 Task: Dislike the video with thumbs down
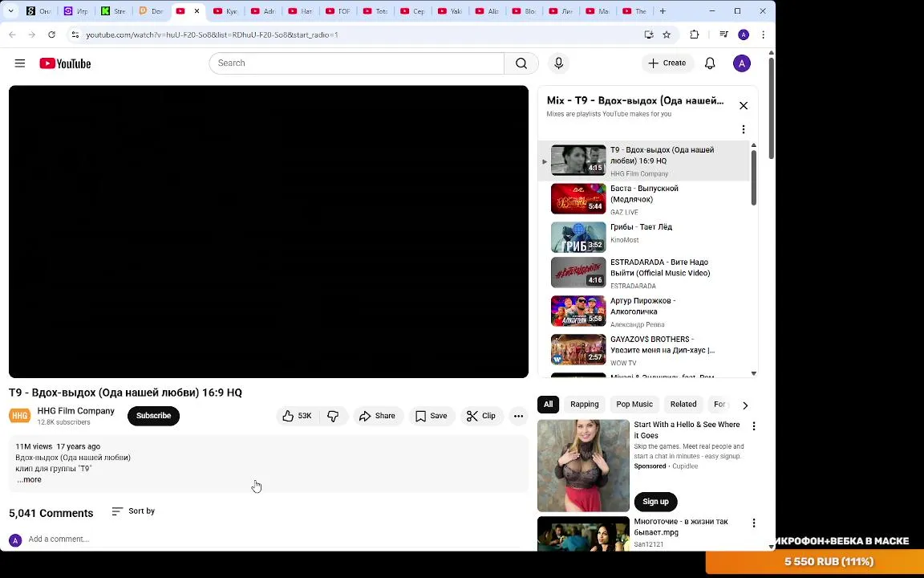tap(333, 416)
